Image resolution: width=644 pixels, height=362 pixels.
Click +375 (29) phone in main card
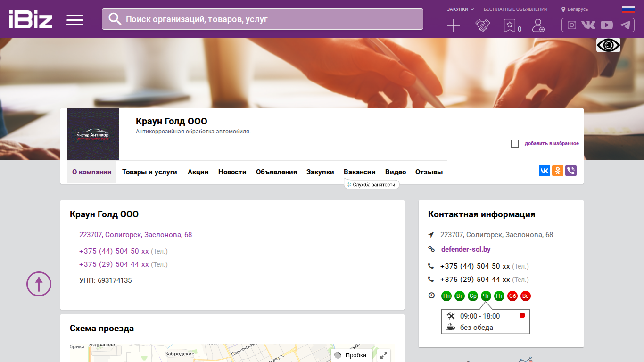114,264
